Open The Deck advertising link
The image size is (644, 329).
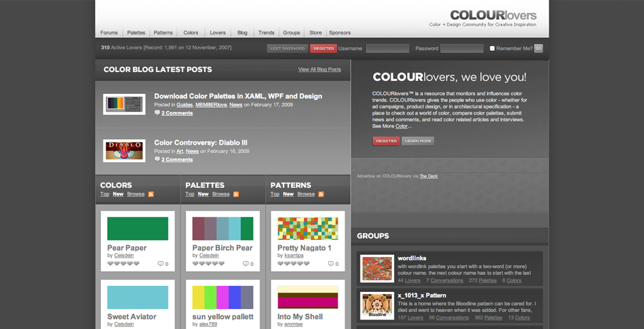pyautogui.click(x=428, y=176)
